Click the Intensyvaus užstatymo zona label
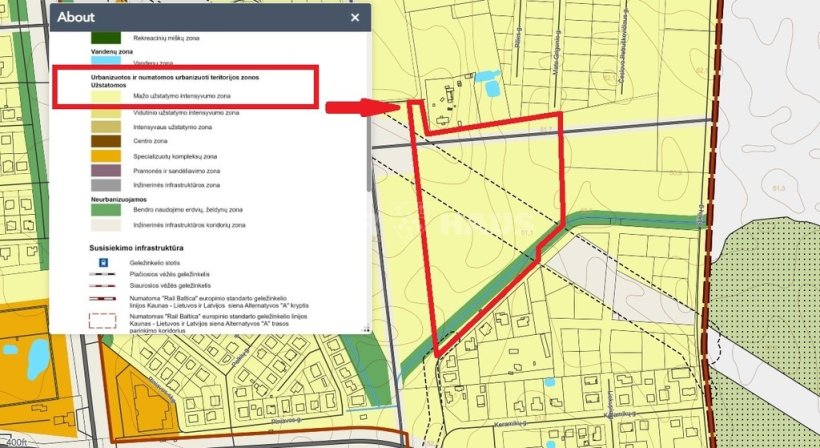Screen dimensions: 820x448 171,128
